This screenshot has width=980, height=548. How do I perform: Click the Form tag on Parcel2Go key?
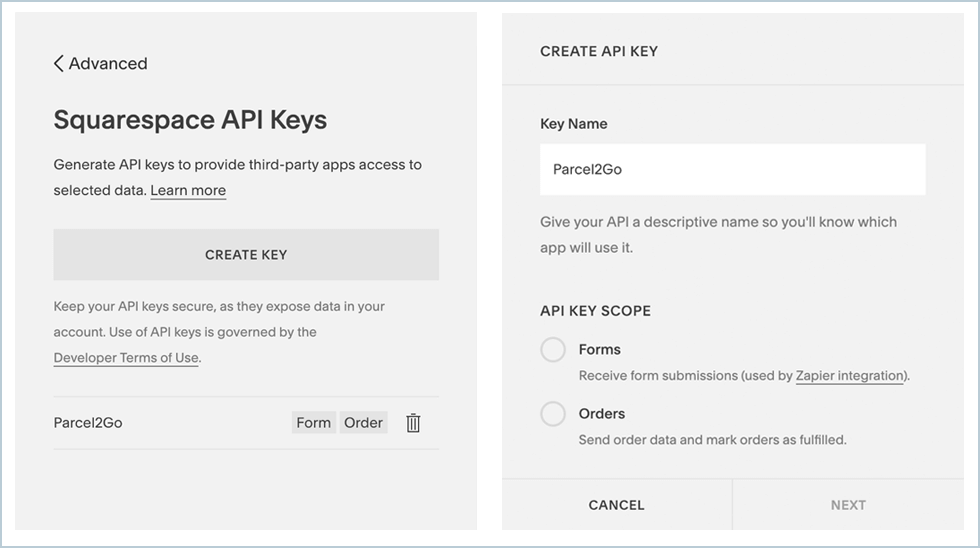point(313,423)
